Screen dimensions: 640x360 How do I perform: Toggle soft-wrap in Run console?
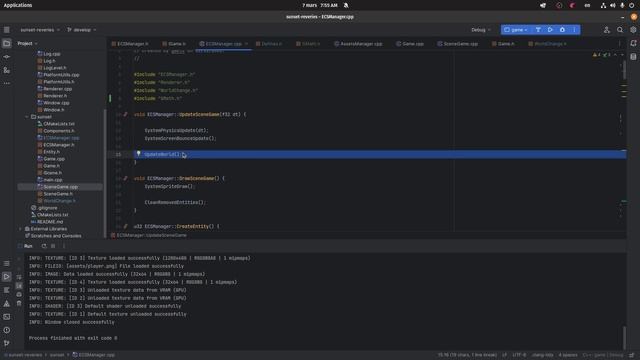point(19,278)
